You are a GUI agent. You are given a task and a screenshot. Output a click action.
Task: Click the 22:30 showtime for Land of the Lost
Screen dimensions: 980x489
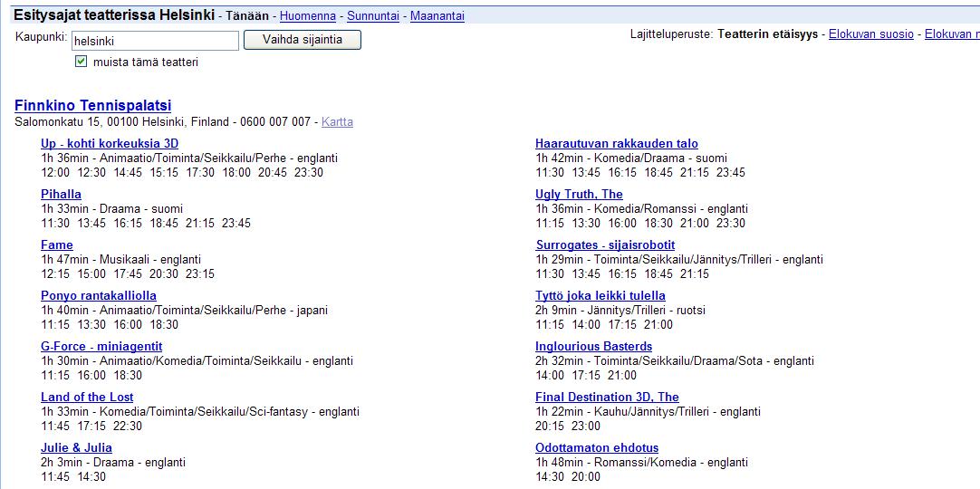coord(128,426)
